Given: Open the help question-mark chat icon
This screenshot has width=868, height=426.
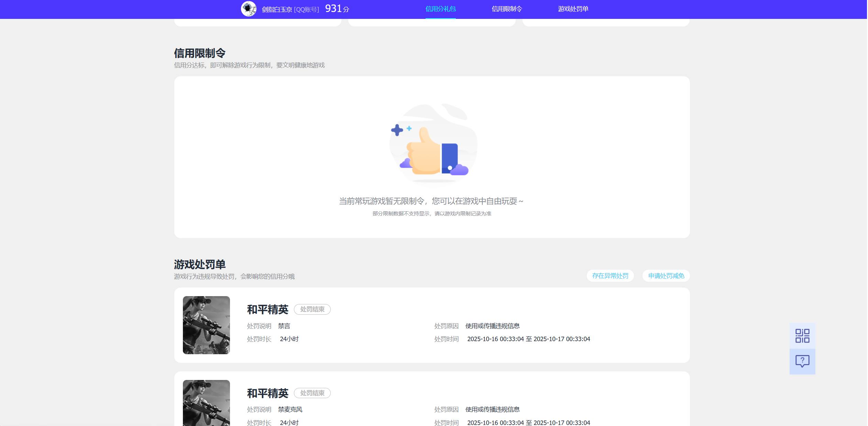Looking at the screenshot, I should click(x=802, y=361).
